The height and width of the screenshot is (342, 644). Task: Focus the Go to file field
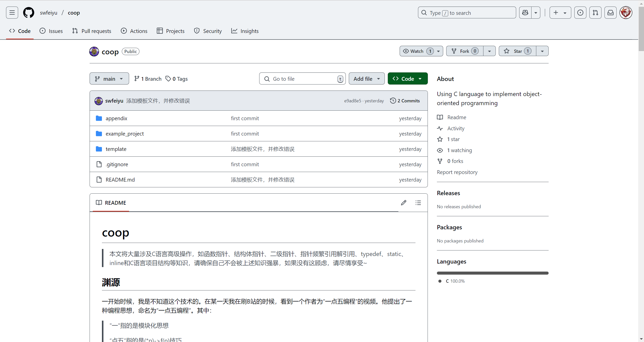[x=302, y=79]
